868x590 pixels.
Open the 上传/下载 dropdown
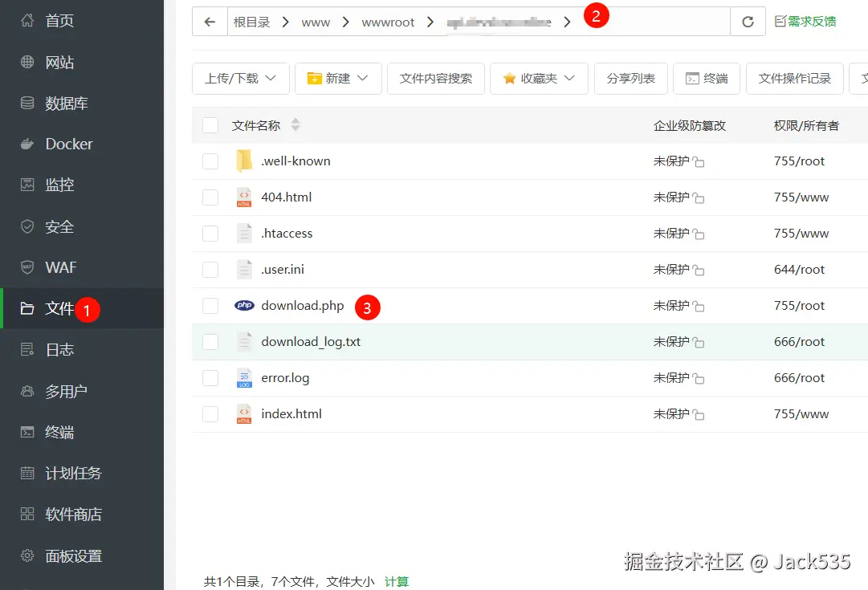[x=241, y=79]
